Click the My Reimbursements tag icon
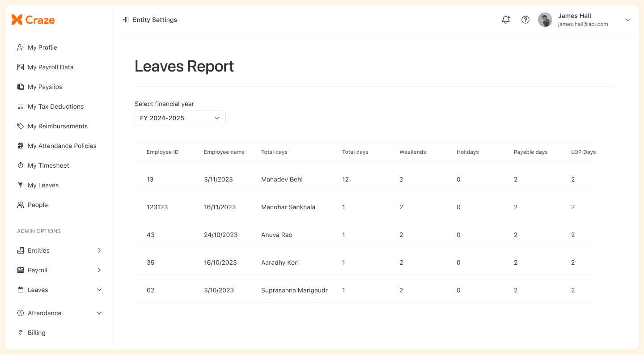Screen dimensions: 644x355 pyautogui.click(x=21, y=126)
